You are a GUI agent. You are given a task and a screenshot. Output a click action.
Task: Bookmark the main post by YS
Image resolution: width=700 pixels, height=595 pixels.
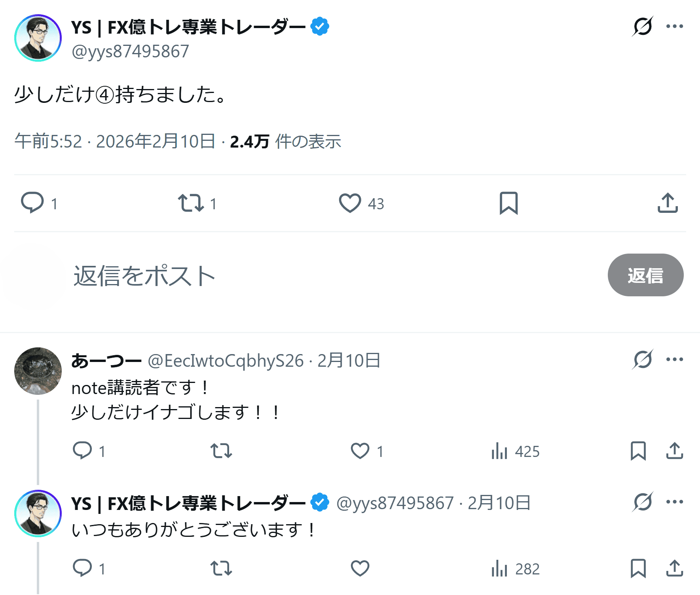point(508,203)
